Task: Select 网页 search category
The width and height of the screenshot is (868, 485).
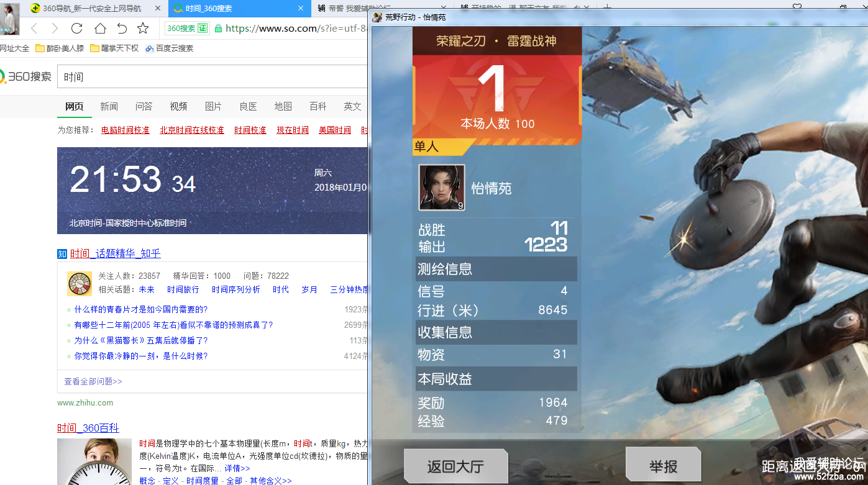Action: 75,106
